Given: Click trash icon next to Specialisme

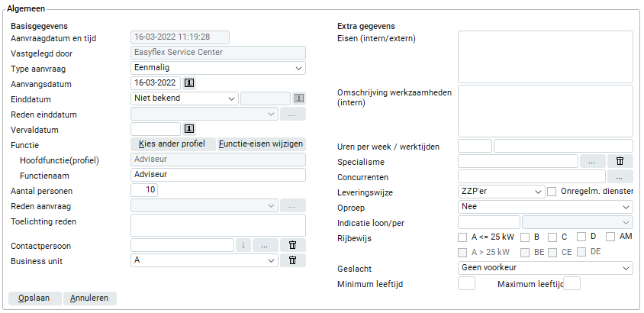Looking at the screenshot, I should tap(620, 161).
